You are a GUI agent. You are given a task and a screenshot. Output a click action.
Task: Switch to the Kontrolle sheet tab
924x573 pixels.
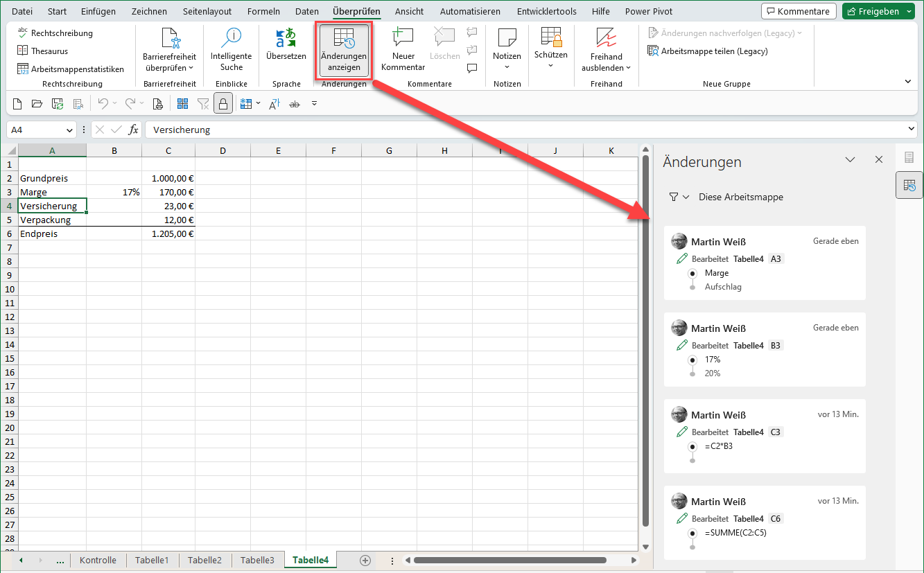98,560
